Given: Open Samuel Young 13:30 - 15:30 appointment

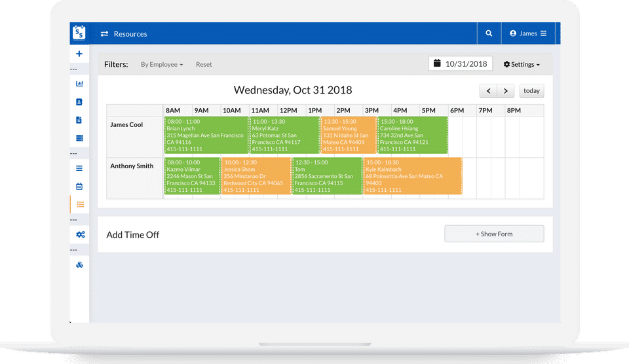Looking at the screenshot, I should coord(349,135).
